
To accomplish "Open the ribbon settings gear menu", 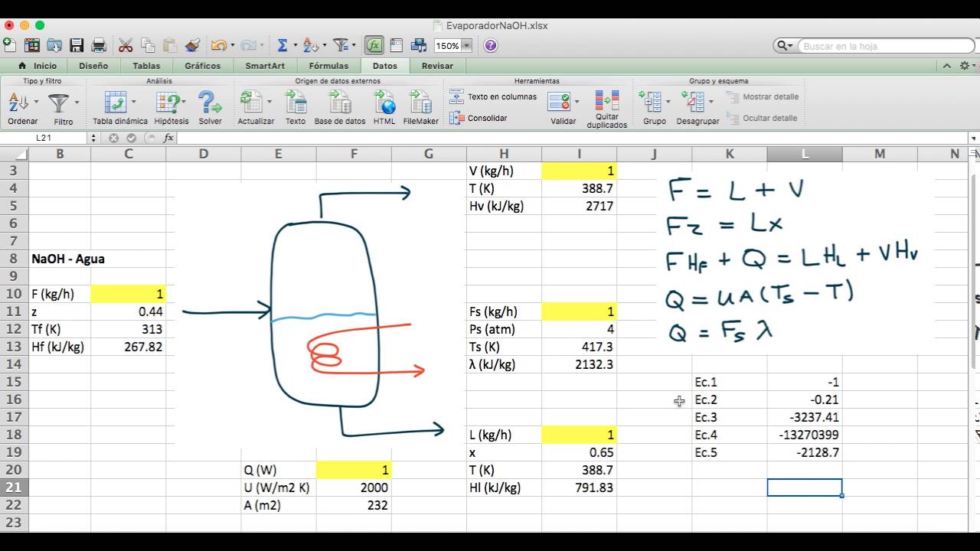I will 967,66.
